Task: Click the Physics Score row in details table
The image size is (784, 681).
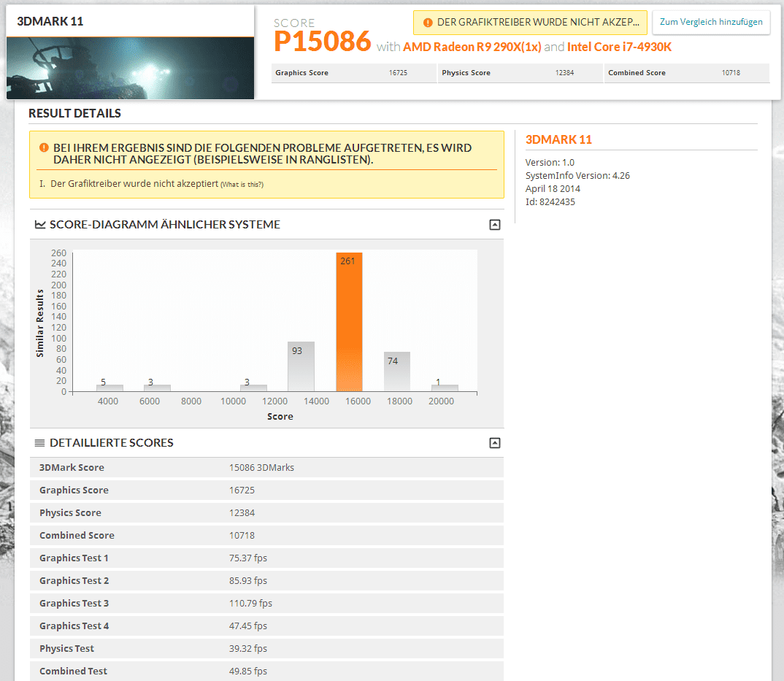Action: 266,513
